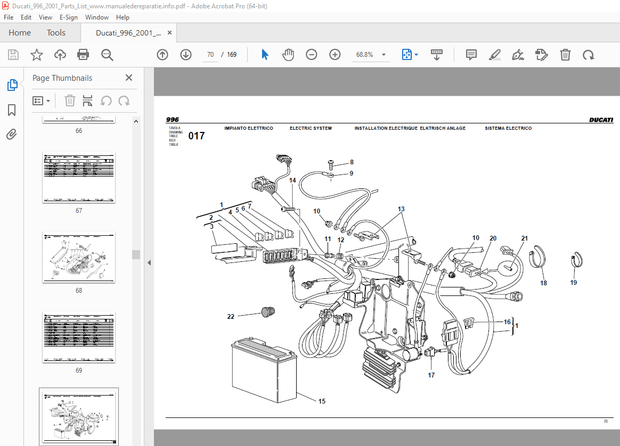Delete page with toolbar trash icon
620x446 pixels.
[x=565, y=55]
